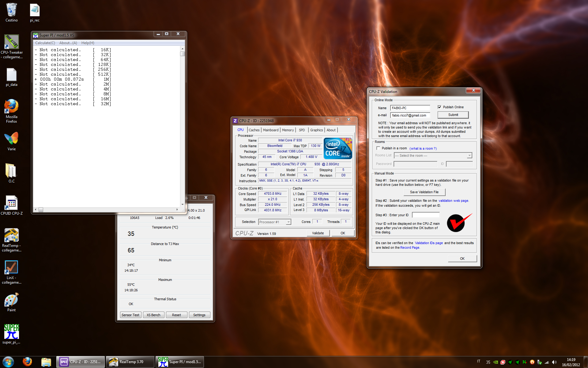This screenshot has height=368, width=588.
Task: Click the XS Bench button in RealTemp
Action: click(153, 315)
